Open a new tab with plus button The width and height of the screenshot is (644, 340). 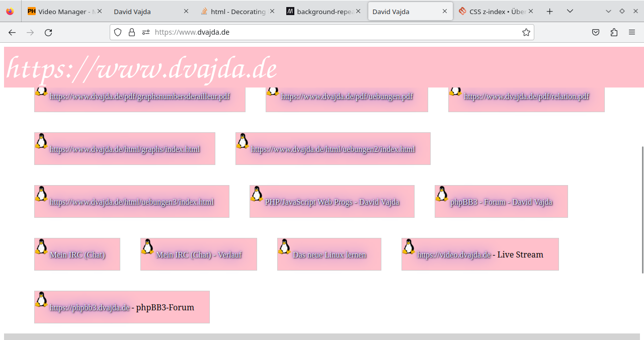click(x=550, y=11)
